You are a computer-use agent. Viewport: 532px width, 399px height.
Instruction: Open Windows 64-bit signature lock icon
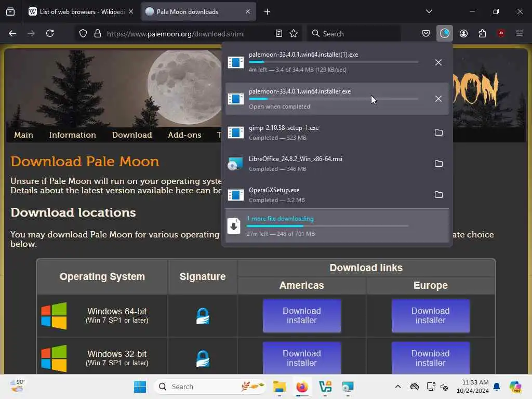click(203, 316)
